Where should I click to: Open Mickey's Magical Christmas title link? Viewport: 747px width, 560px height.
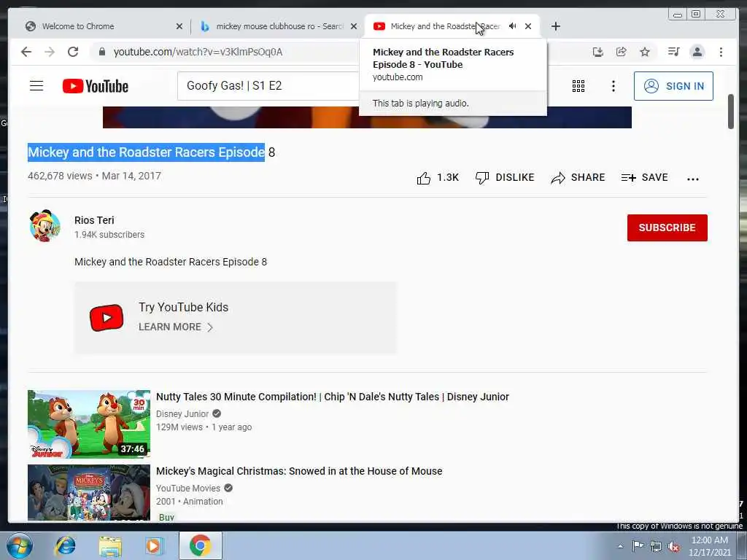tap(299, 471)
